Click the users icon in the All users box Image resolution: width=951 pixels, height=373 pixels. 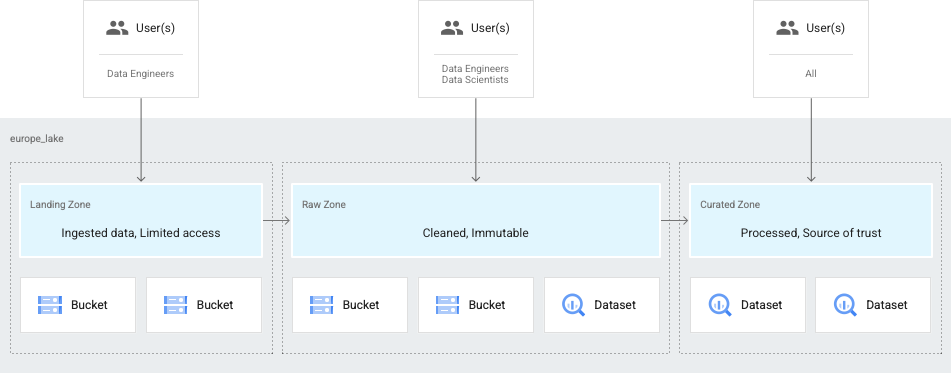point(787,28)
